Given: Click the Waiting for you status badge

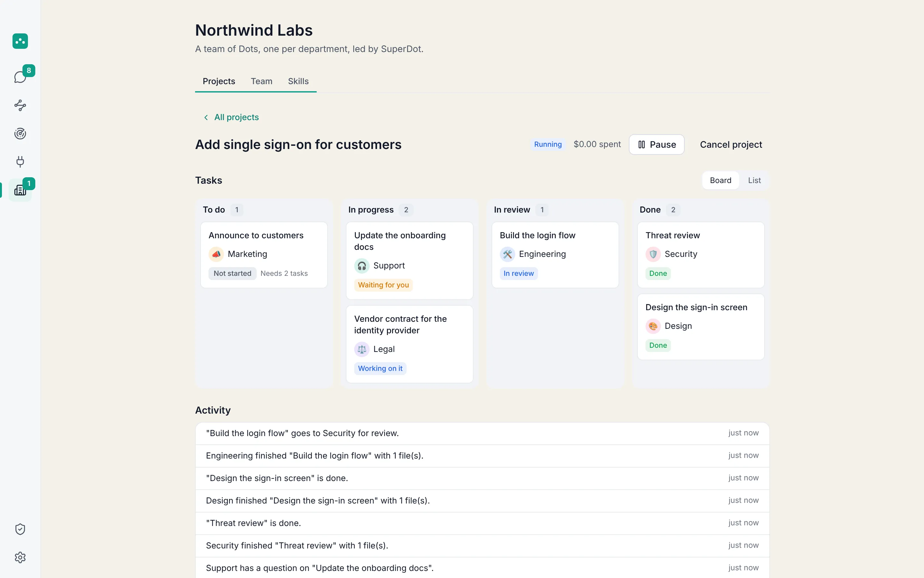Looking at the screenshot, I should tap(383, 285).
